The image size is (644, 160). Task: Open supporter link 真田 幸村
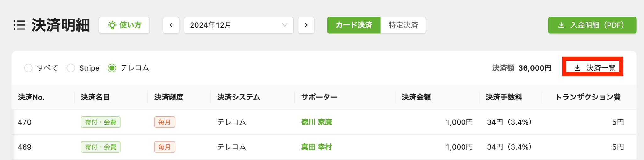(x=317, y=147)
